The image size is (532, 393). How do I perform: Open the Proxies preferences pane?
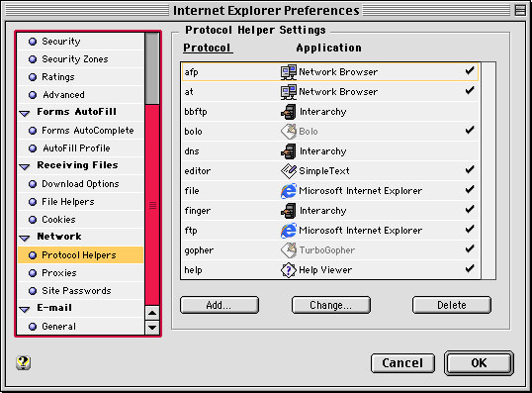pos(81,273)
